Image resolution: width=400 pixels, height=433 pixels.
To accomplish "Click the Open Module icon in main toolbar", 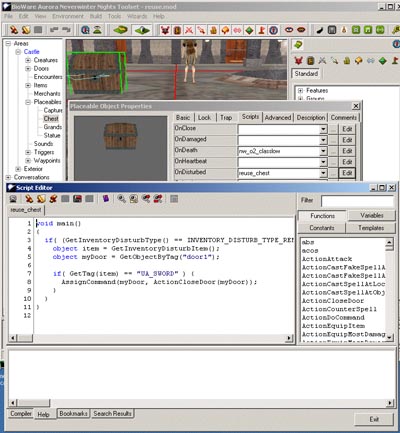I will coord(26,30).
